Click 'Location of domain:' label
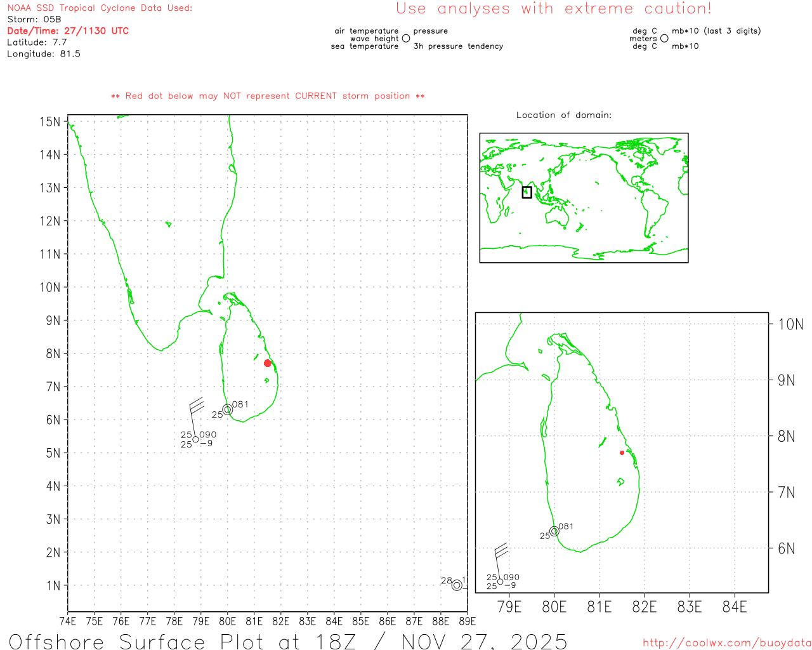Screen dimensions: 812x650 pos(564,115)
